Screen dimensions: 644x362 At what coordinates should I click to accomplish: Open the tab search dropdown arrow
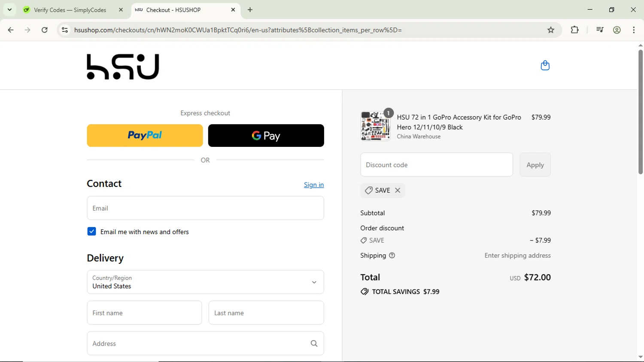pos(9,9)
